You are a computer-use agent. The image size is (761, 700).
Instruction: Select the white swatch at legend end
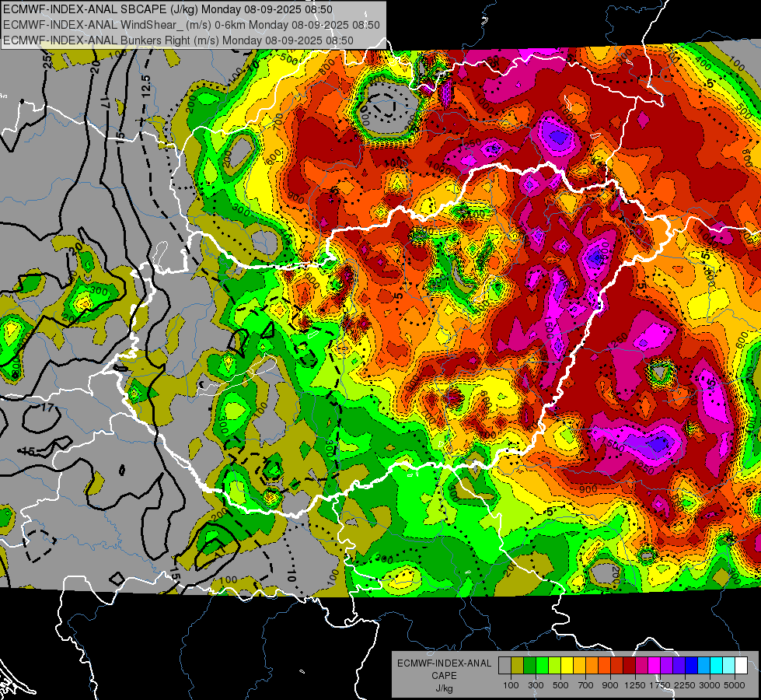tap(742, 666)
